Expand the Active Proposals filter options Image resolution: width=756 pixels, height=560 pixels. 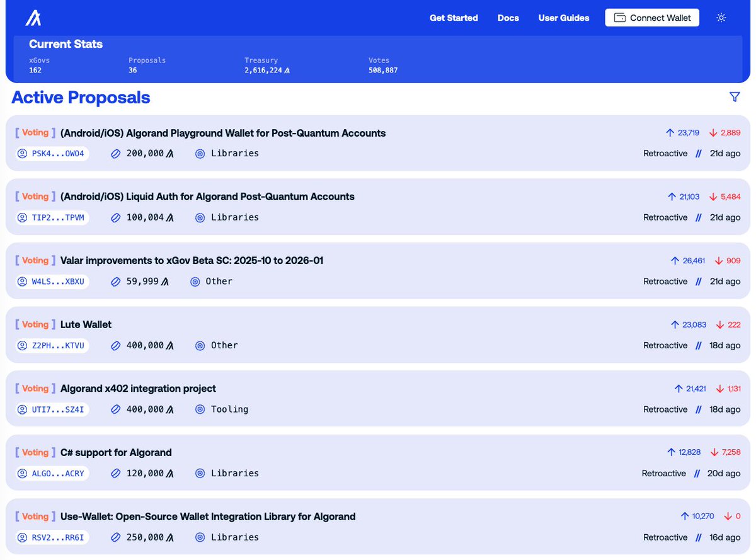click(735, 97)
